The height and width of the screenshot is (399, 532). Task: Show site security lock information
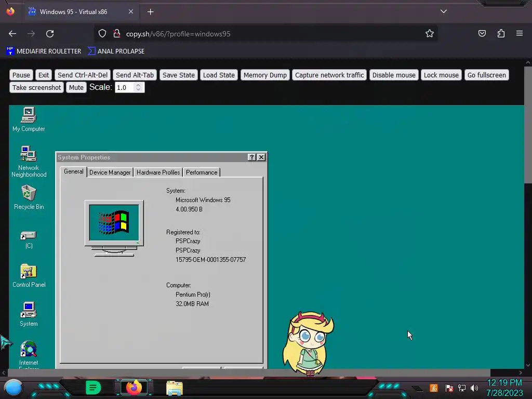click(x=117, y=34)
